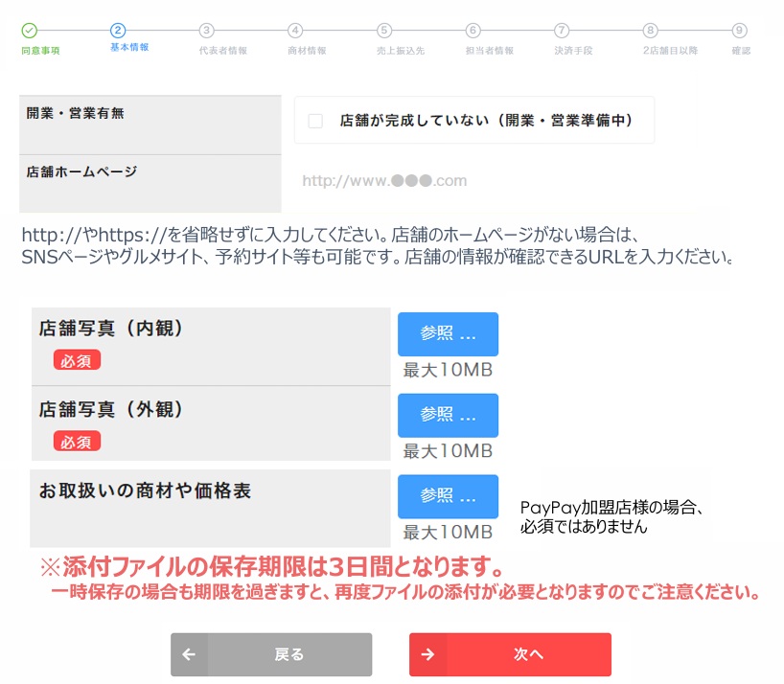Open the 担当者情報 step label

pyautogui.click(x=490, y=51)
